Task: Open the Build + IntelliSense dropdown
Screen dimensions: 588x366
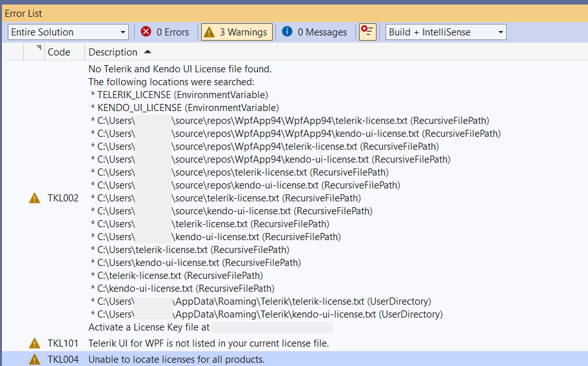Action: [x=446, y=32]
